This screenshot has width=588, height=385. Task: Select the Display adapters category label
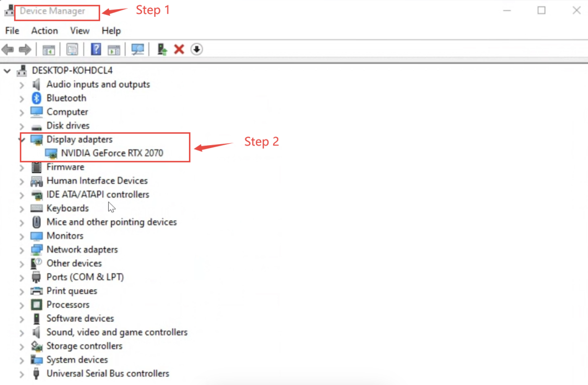[x=80, y=140]
